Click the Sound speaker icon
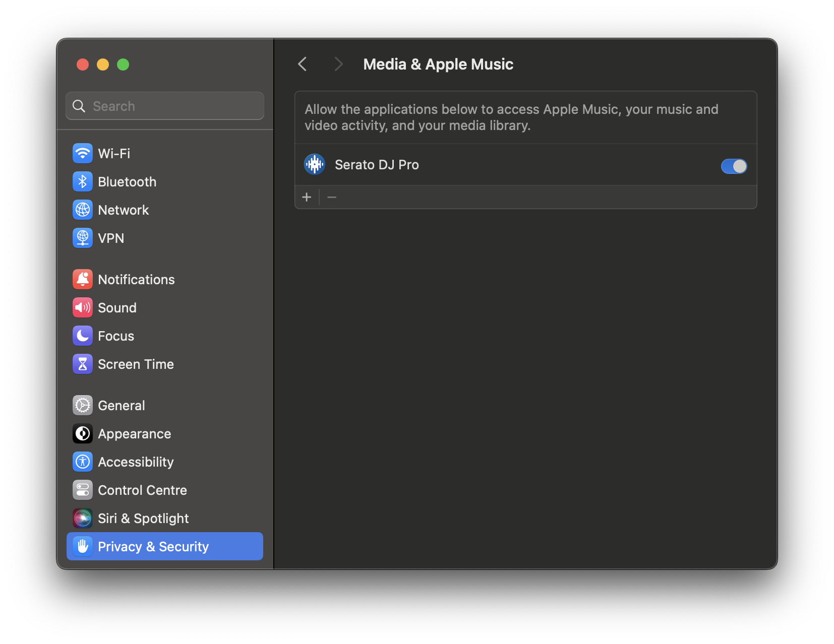The image size is (834, 644). [83, 307]
